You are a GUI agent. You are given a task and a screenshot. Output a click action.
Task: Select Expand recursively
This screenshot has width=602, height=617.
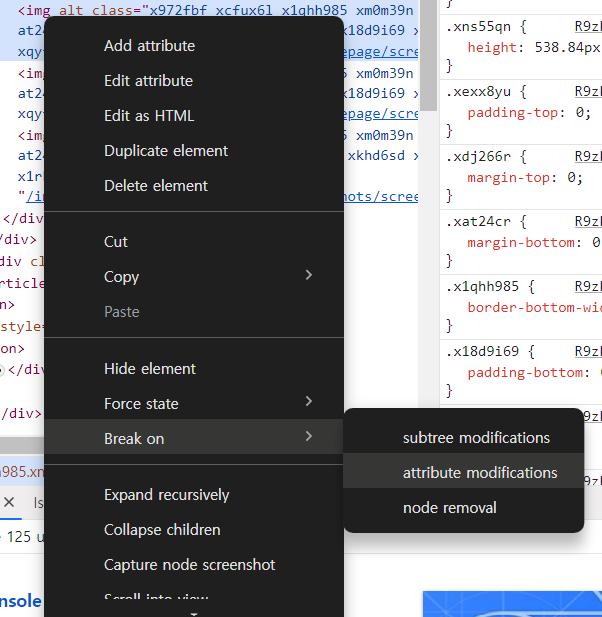point(166,495)
